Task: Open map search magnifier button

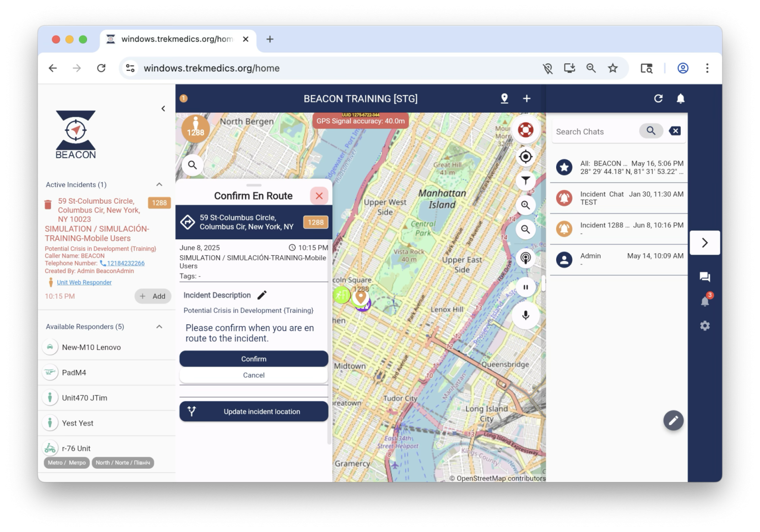Action: click(192, 165)
